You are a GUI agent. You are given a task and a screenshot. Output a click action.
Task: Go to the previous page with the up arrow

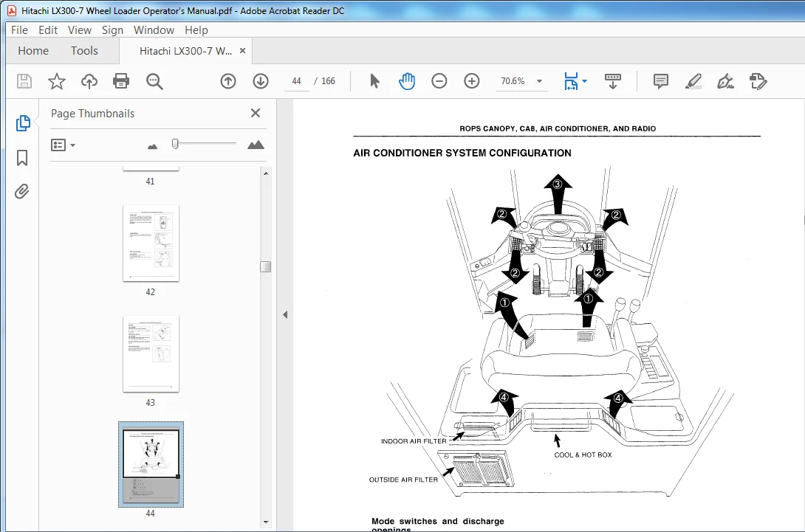point(228,81)
